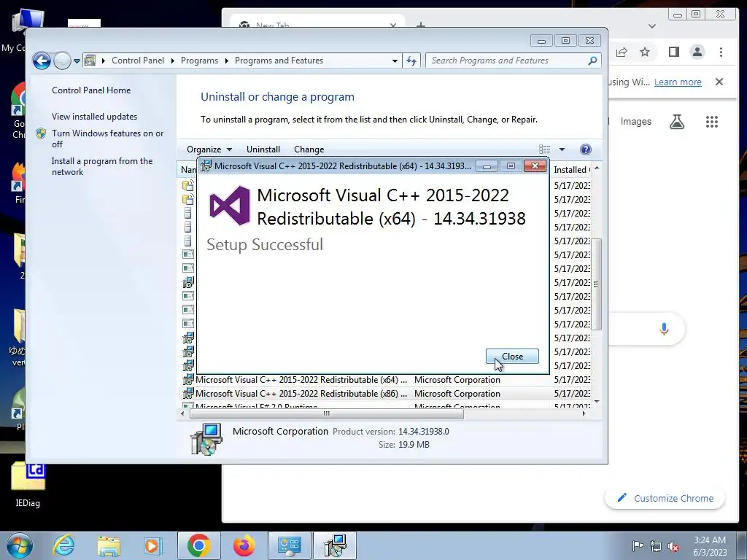Viewport: 747px width, 560px height.
Task: Open the Organize menu
Action: [x=209, y=149]
